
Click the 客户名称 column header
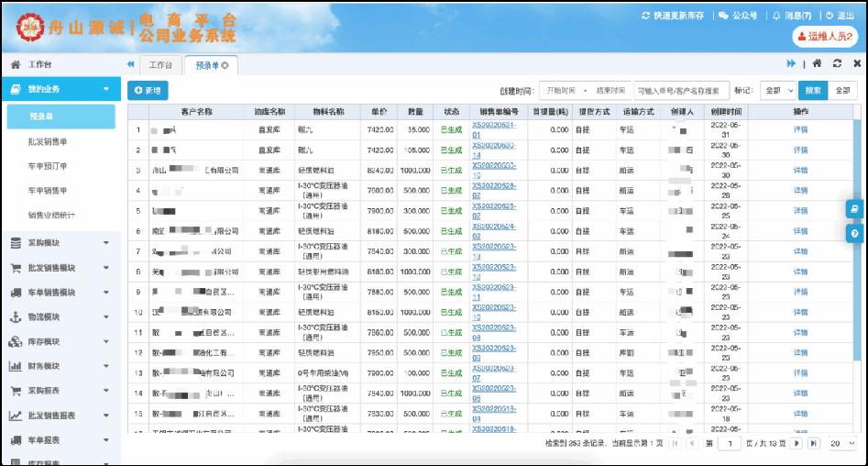click(196, 111)
